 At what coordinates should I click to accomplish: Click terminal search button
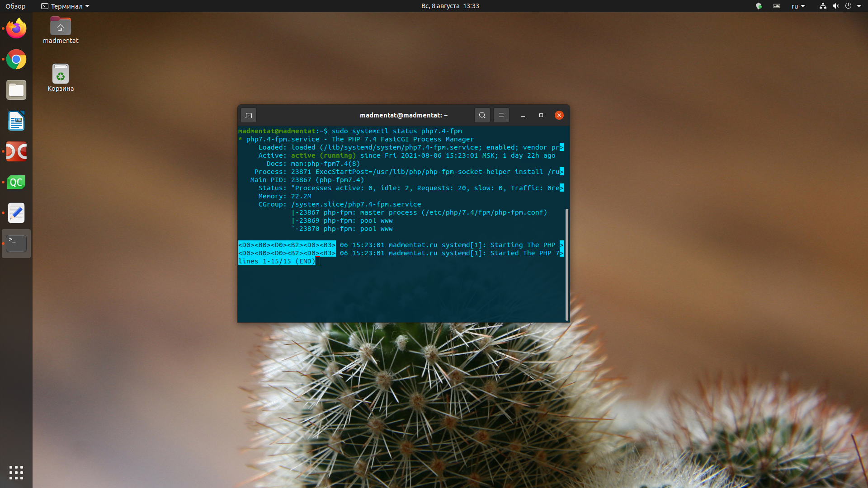pyautogui.click(x=482, y=115)
